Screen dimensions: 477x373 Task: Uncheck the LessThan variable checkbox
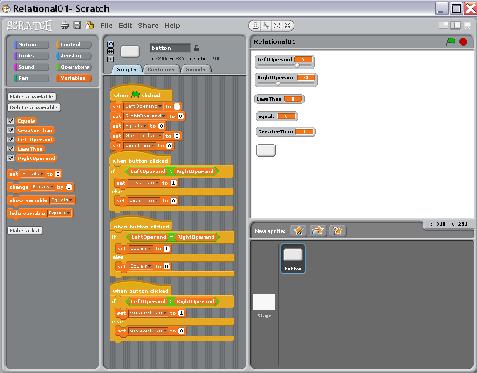click(x=11, y=149)
